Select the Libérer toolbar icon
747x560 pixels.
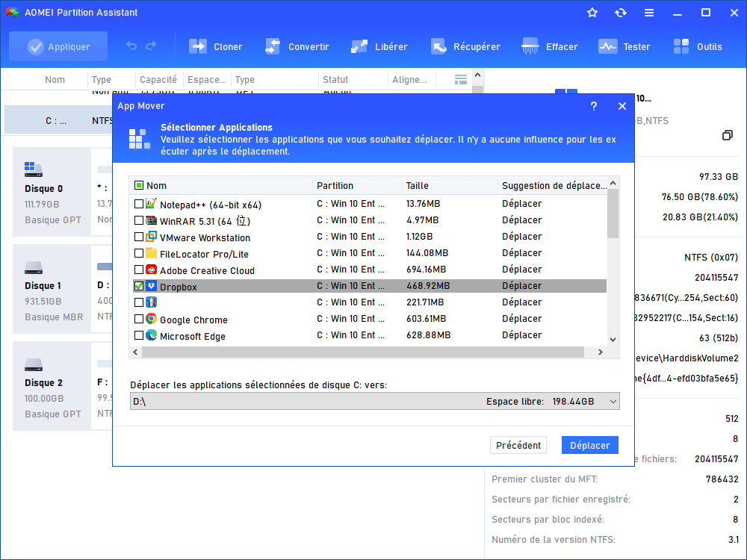(x=359, y=46)
